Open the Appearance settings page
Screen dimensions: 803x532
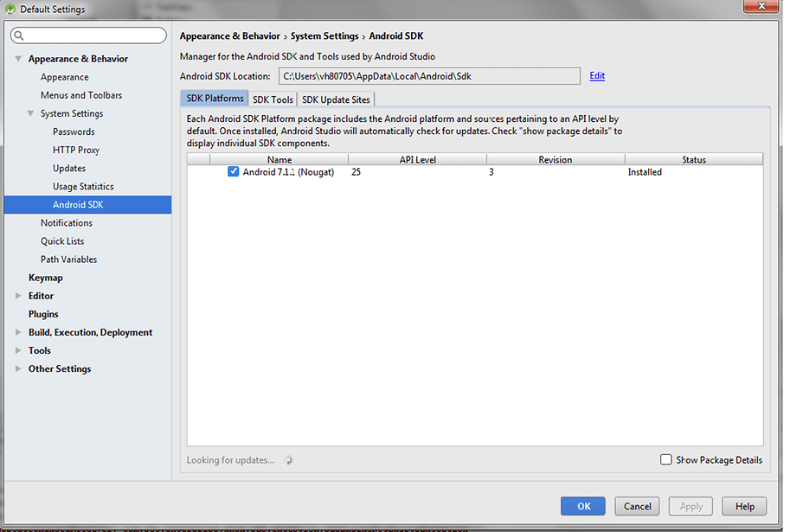coord(65,77)
